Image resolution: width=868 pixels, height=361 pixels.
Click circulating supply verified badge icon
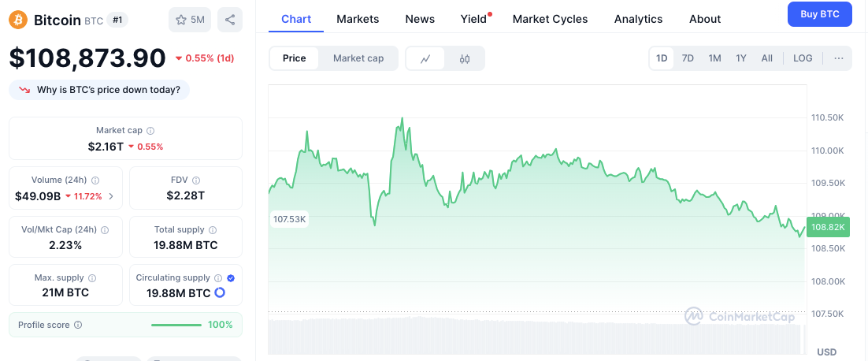(231, 278)
